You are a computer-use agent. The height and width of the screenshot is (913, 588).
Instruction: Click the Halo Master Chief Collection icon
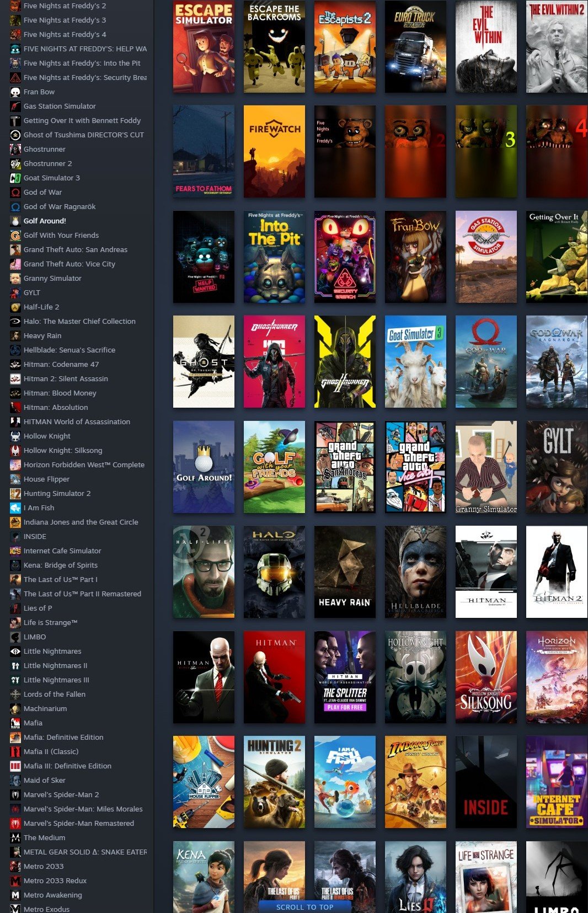click(15, 322)
